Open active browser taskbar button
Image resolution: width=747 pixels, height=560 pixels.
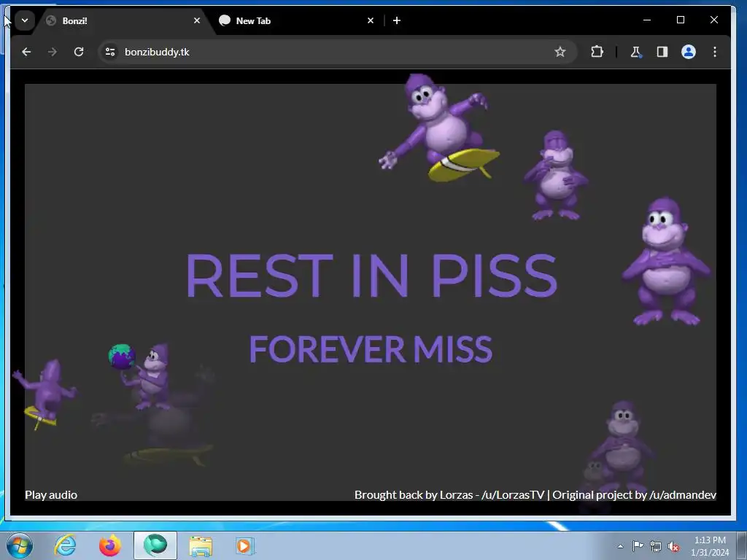click(x=155, y=545)
